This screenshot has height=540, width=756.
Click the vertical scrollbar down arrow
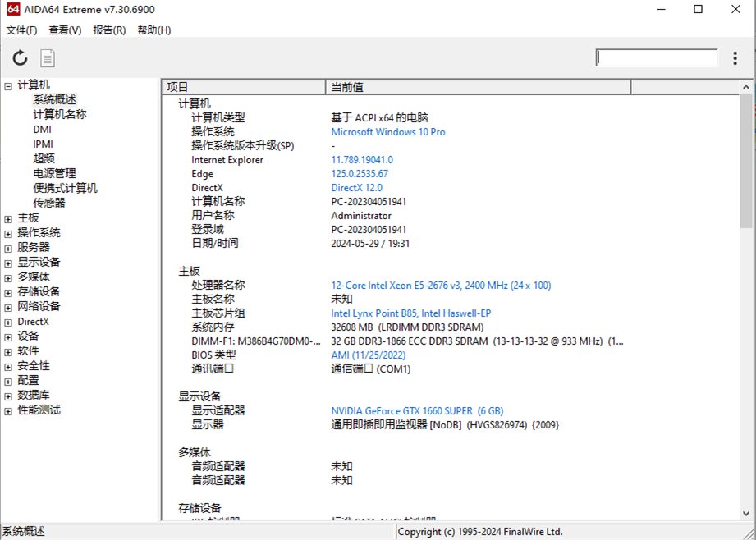(x=746, y=513)
